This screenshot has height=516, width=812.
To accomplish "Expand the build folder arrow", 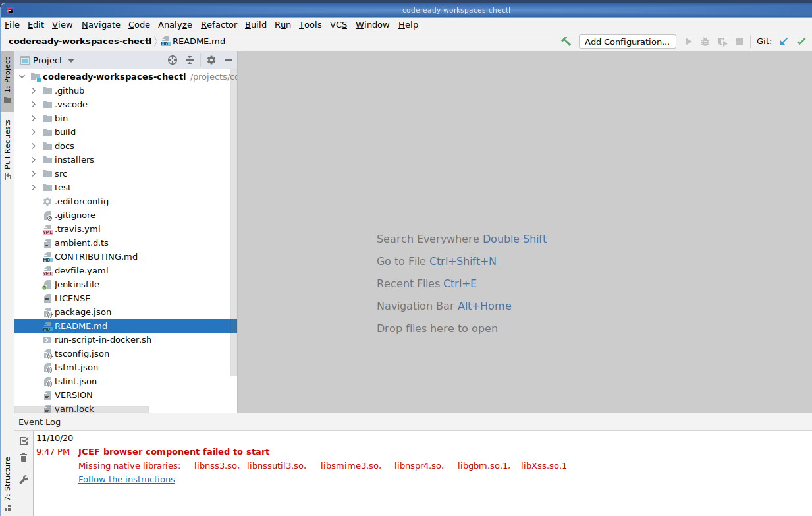I will [34, 132].
